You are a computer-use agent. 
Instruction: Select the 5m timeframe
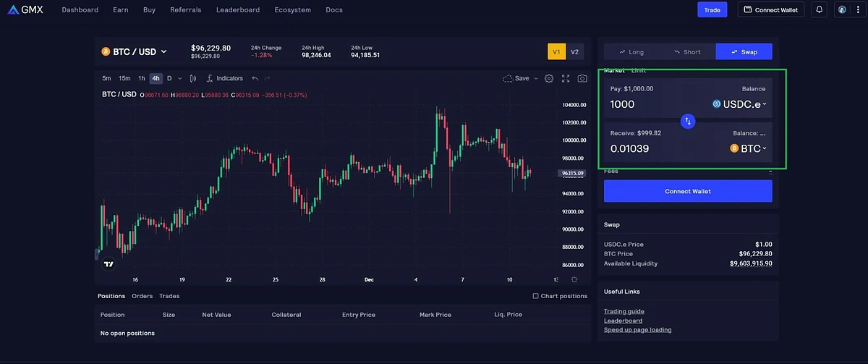pos(106,78)
